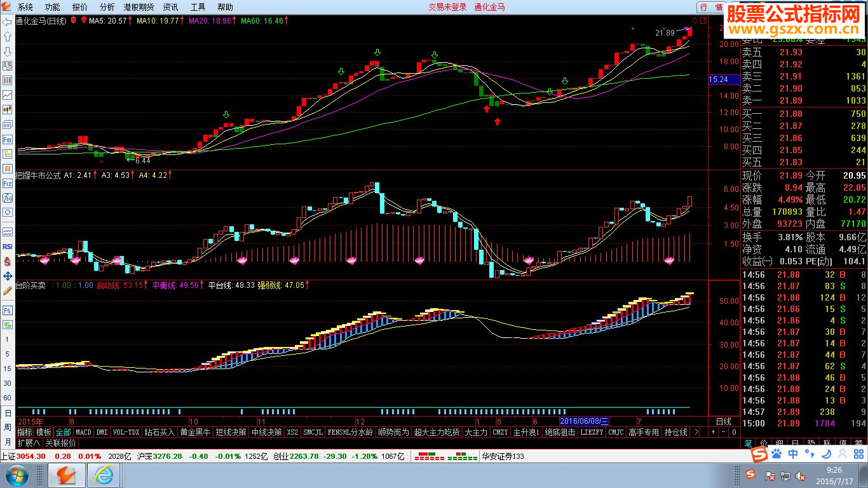The width and height of the screenshot is (868, 488).
Task: Select the 模板 tab at bottom
Action: [x=44, y=432]
